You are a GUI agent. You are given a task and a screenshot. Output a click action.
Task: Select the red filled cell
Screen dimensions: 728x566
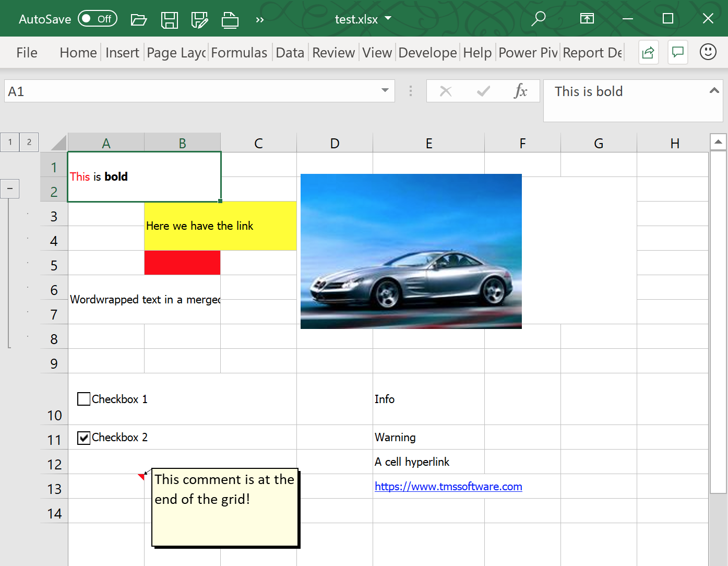coord(182,263)
